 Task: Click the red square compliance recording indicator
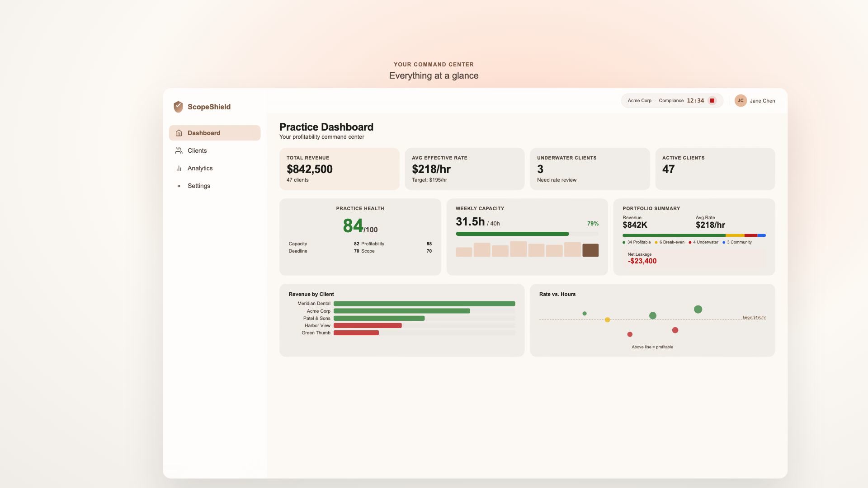(712, 100)
